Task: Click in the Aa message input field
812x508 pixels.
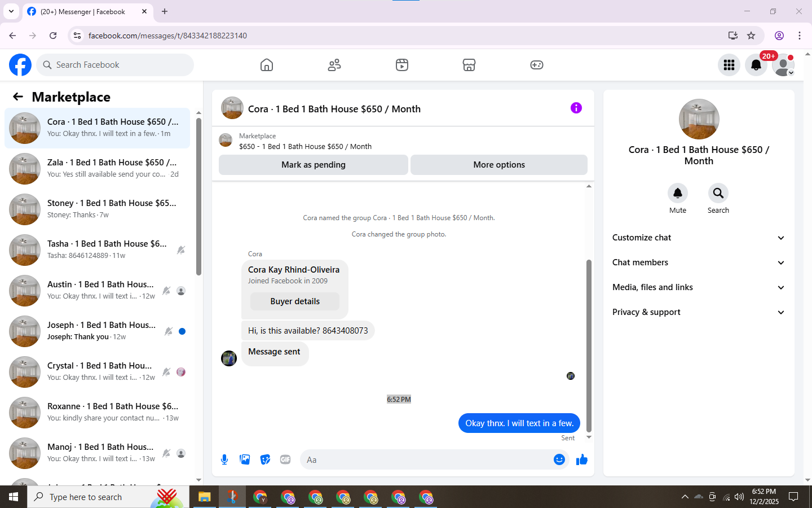Action: pyautogui.click(x=427, y=459)
